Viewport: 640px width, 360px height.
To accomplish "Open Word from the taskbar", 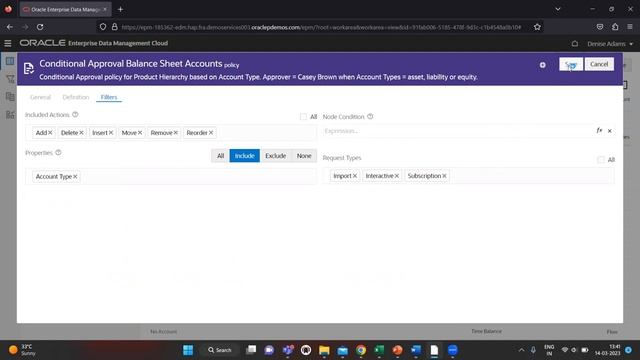I will point(416,350).
